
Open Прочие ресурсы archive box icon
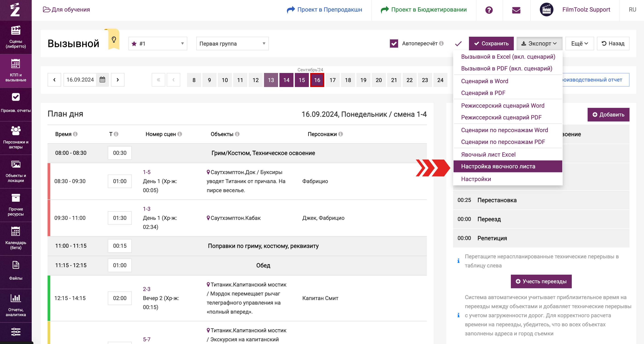tap(15, 198)
